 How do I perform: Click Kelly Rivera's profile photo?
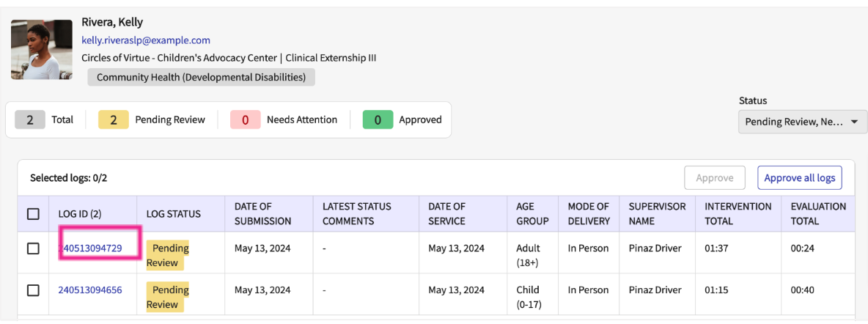[41, 50]
